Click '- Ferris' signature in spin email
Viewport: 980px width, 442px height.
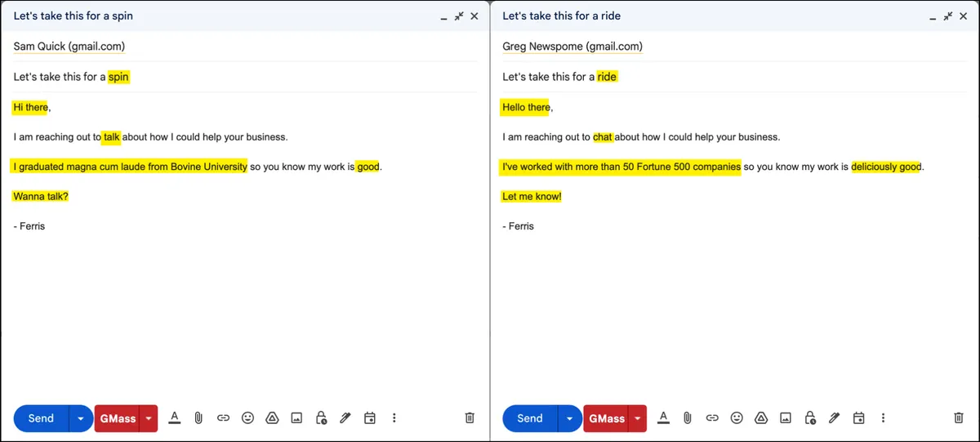pos(29,225)
